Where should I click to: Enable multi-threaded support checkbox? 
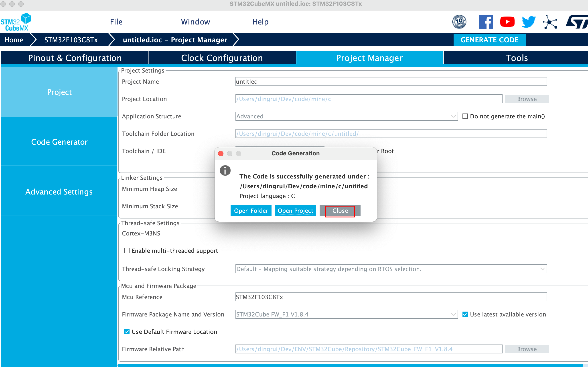[x=127, y=251]
